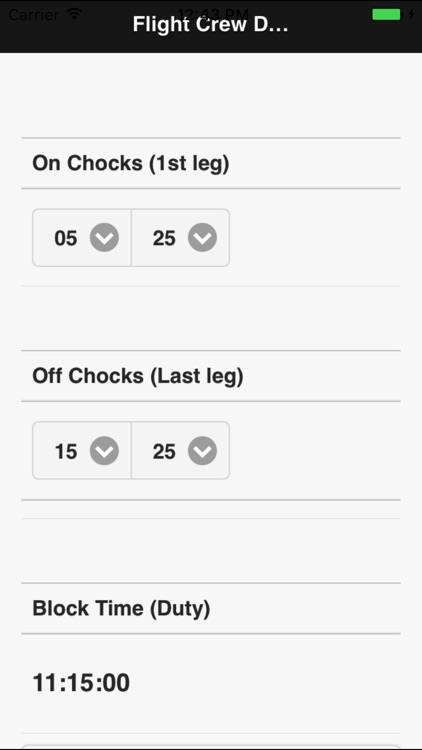Tap the Wi-Fi icon in status bar

coord(74,13)
